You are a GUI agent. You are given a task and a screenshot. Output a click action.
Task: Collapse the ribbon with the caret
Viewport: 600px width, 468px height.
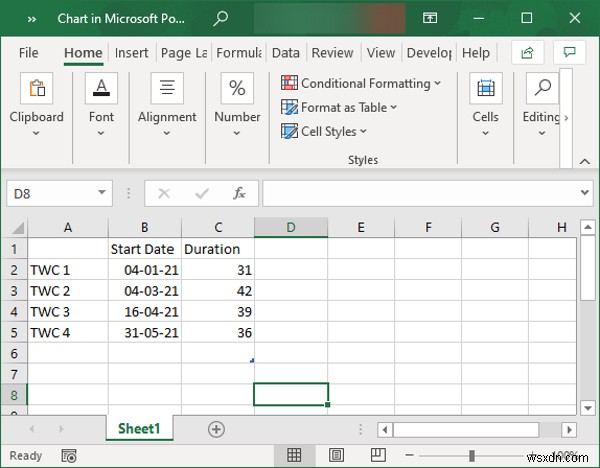coord(584,161)
